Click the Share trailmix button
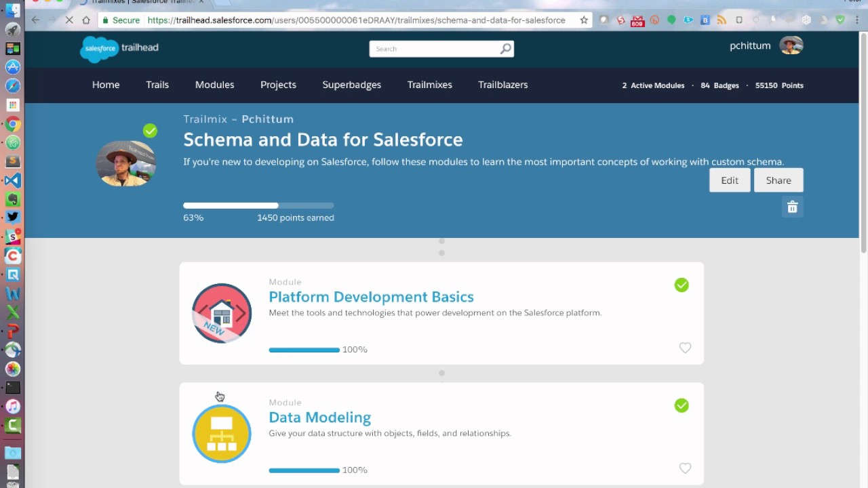Image resolution: width=868 pixels, height=488 pixels. click(x=778, y=180)
